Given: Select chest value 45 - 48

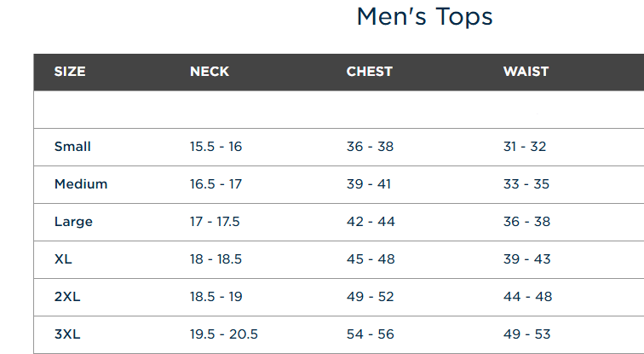Looking at the screenshot, I should (x=371, y=259).
